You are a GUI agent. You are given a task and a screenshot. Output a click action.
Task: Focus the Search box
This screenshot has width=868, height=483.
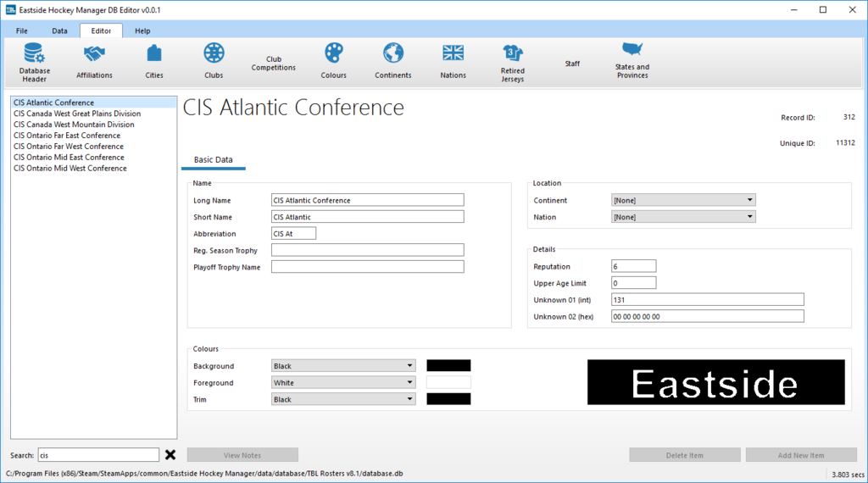pos(98,455)
